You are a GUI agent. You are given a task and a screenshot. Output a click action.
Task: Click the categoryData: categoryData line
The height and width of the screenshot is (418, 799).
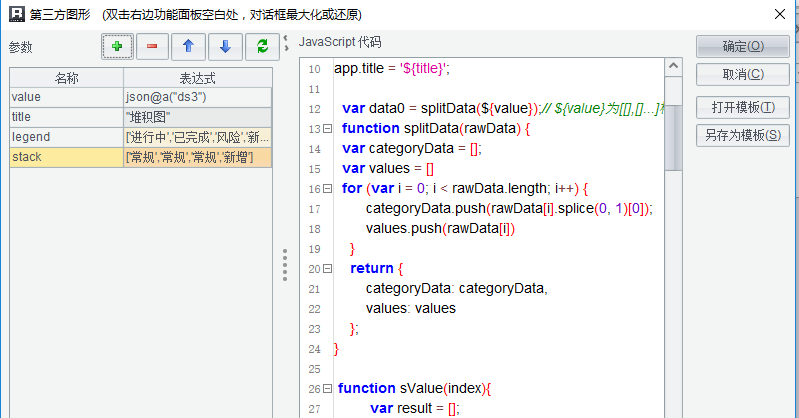coord(457,289)
